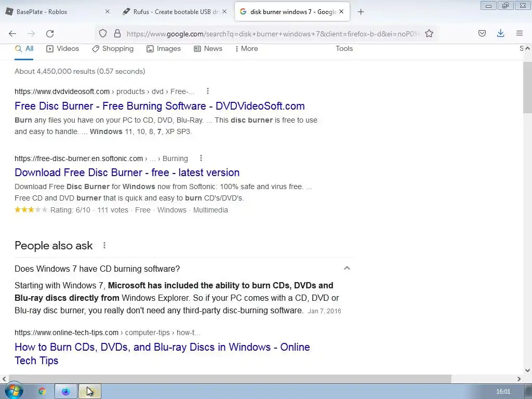Image resolution: width=532 pixels, height=399 pixels.
Task: Reload the current Google search page
Action: pyautogui.click(x=50, y=34)
